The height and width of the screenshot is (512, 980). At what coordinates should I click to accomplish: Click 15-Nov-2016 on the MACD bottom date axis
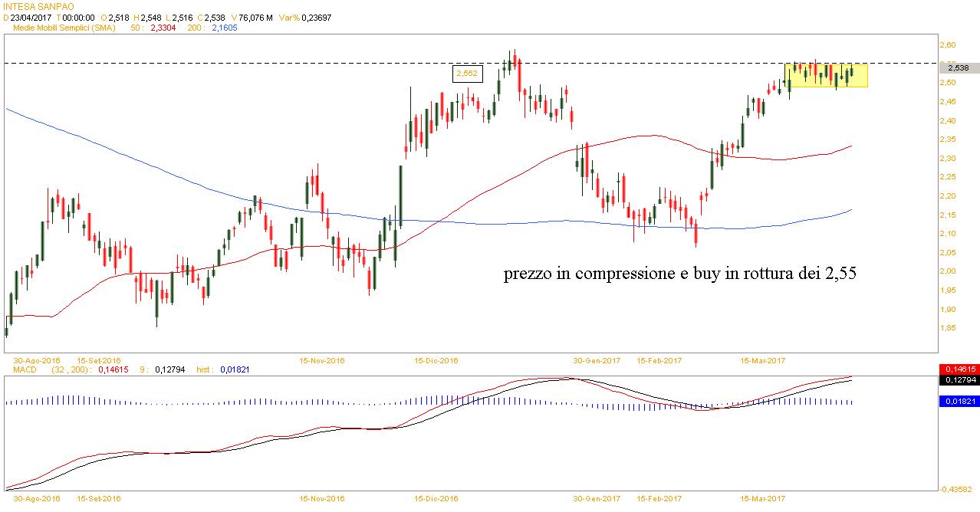point(322,498)
